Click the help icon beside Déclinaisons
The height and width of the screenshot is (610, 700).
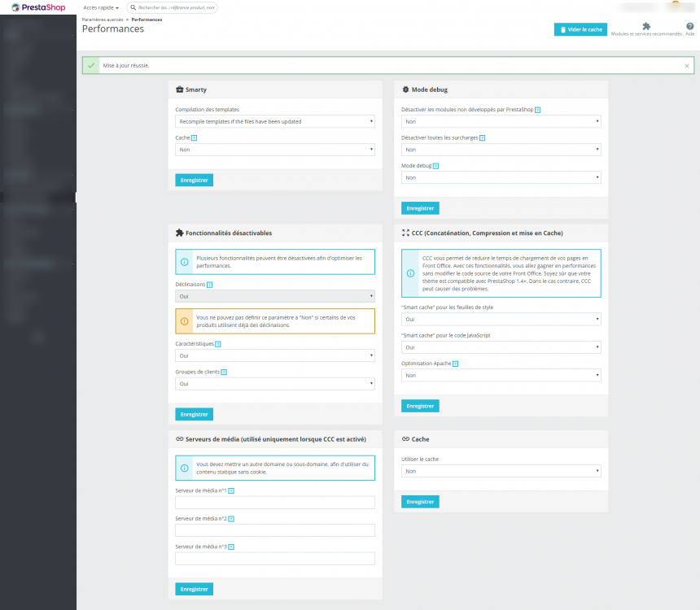click(x=210, y=285)
